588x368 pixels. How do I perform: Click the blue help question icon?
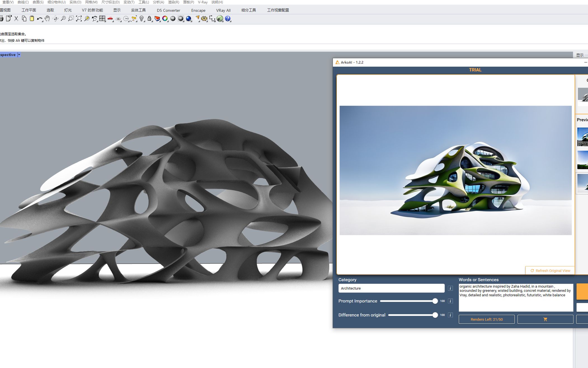click(x=228, y=19)
